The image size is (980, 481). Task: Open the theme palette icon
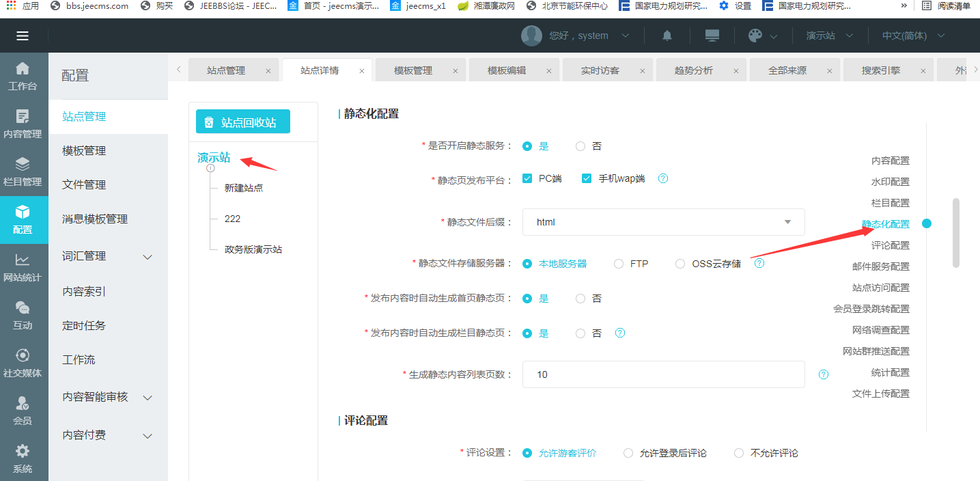coord(755,36)
